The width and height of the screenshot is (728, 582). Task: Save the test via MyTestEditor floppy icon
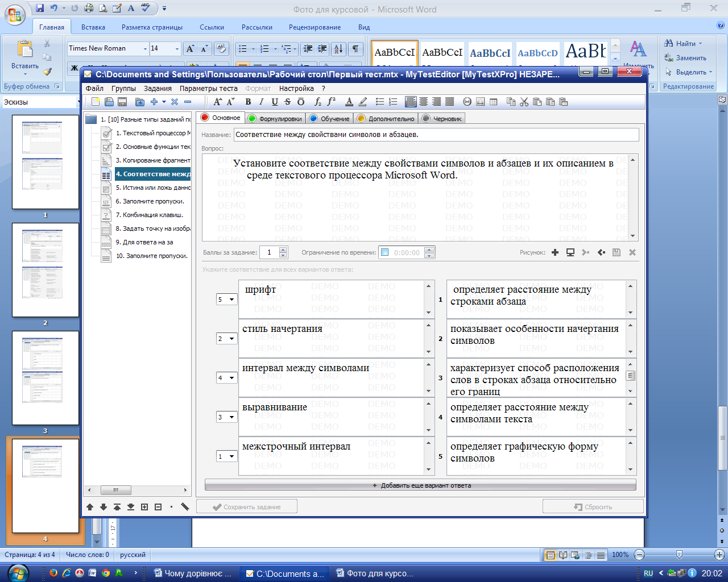tap(122, 102)
